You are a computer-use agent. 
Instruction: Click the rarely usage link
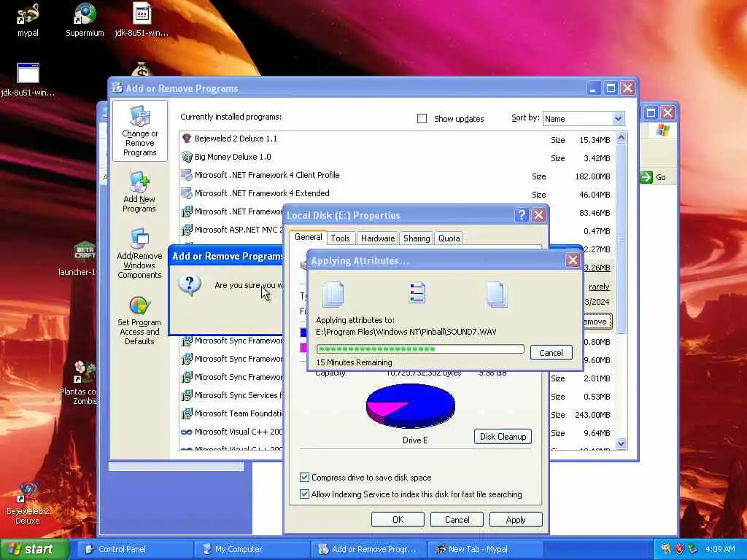pos(599,287)
